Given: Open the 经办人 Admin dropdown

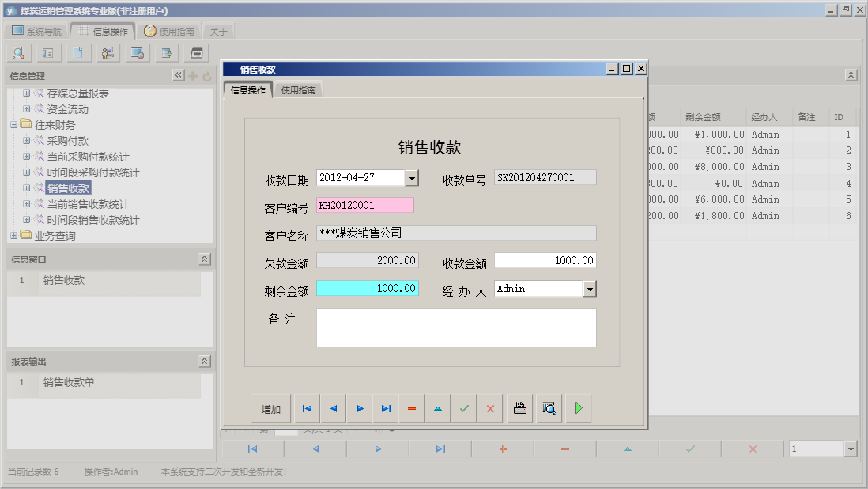Looking at the screenshot, I should point(588,288).
